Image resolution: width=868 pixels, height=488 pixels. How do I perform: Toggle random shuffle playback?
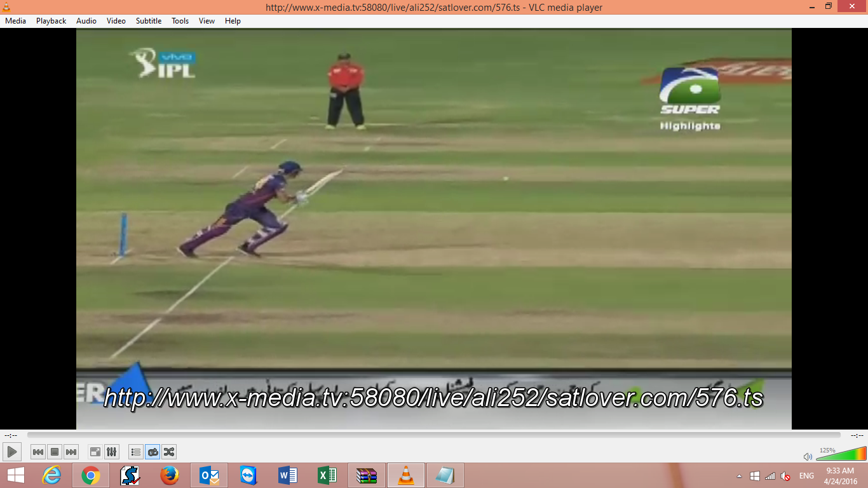coord(169,452)
